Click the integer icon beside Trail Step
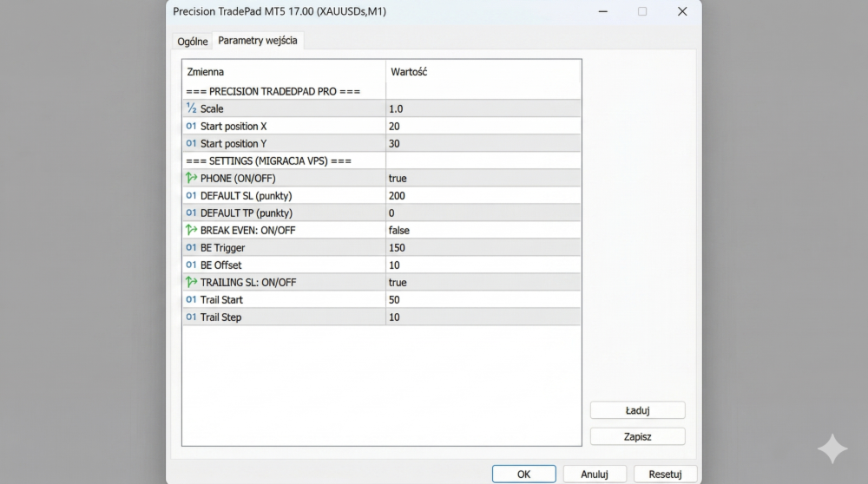 [191, 317]
